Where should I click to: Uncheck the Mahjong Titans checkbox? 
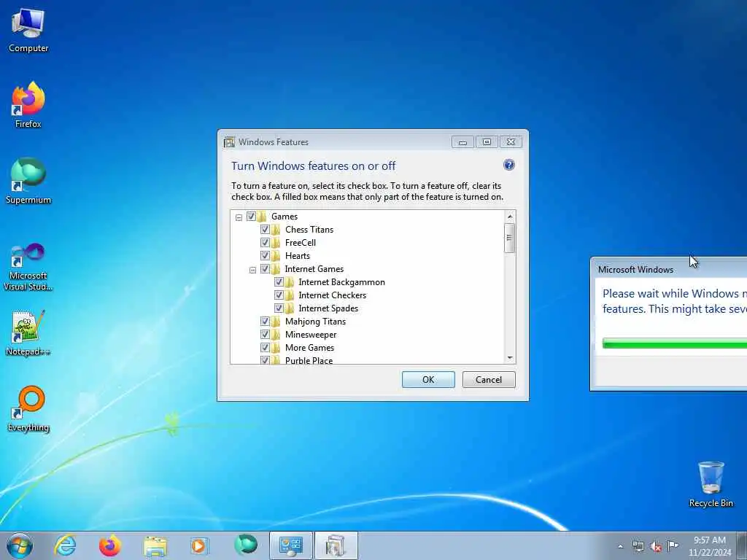(x=265, y=322)
